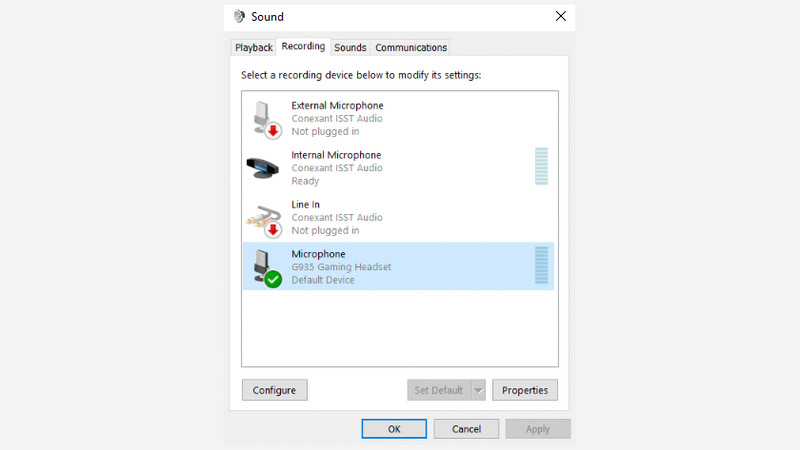Go to the Communications tab
The height and width of the screenshot is (450, 800).
(410, 48)
